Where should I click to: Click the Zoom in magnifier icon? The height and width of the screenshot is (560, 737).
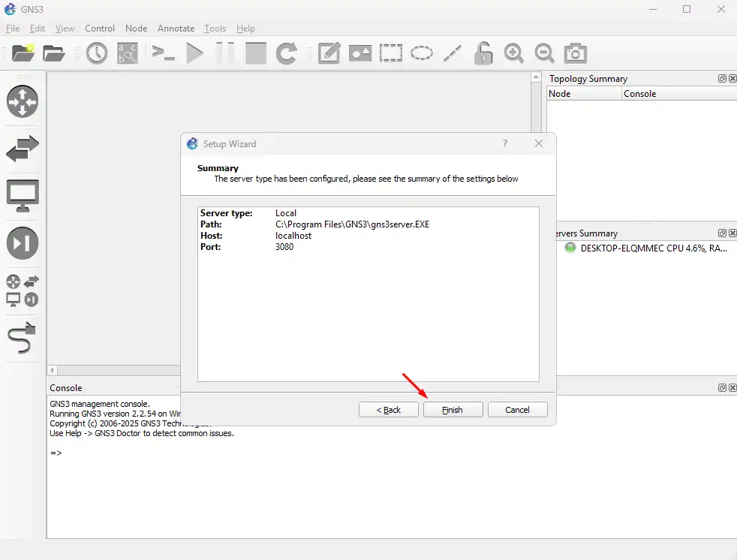tap(514, 53)
